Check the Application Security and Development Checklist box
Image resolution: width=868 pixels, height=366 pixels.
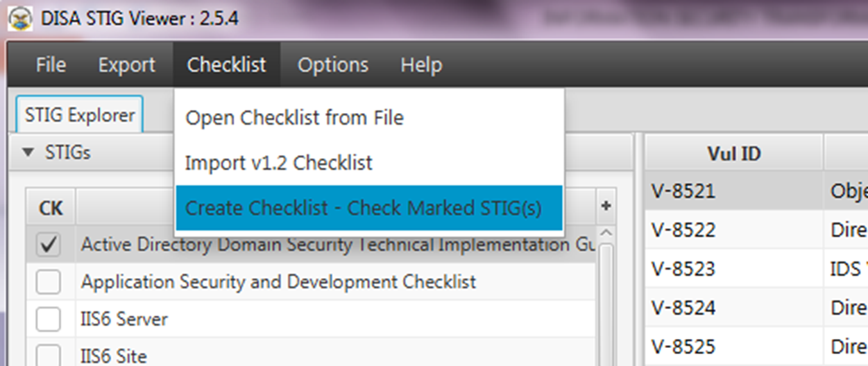(48, 282)
